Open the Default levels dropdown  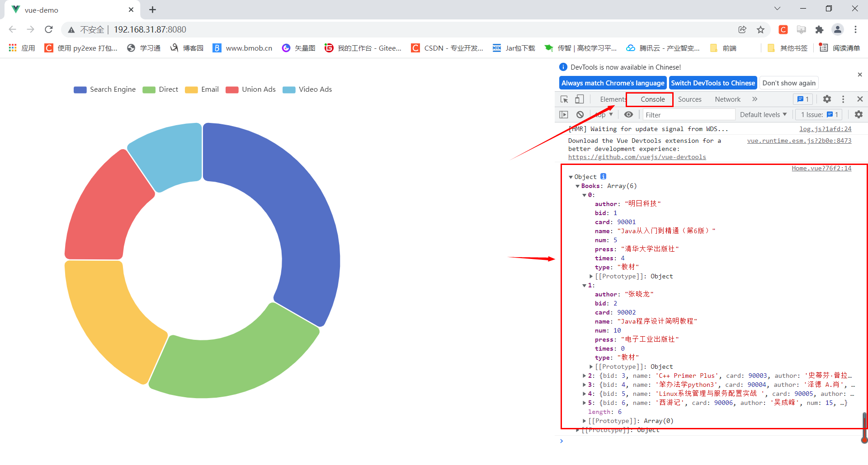[763, 115]
